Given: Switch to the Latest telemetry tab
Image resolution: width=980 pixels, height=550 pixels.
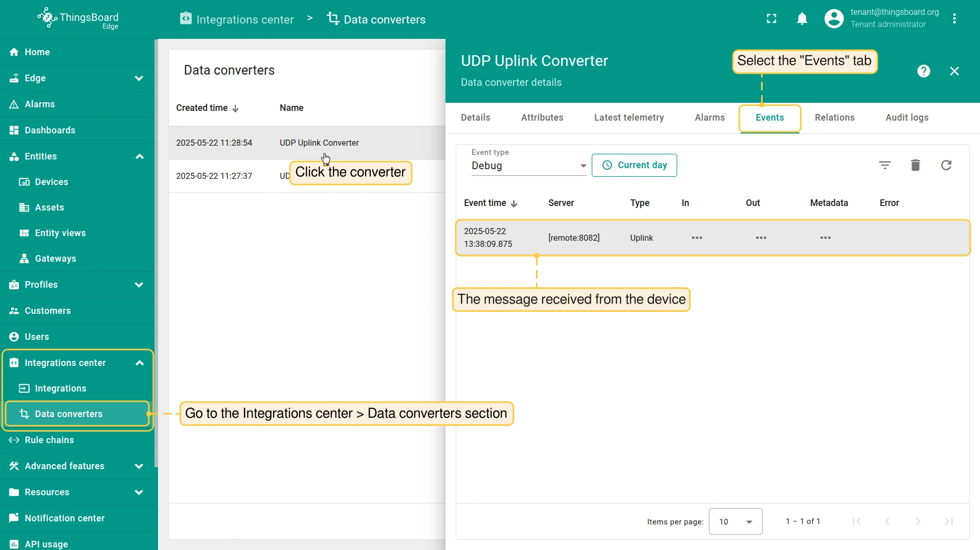Looking at the screenshot, I should [x=629, y=118].
